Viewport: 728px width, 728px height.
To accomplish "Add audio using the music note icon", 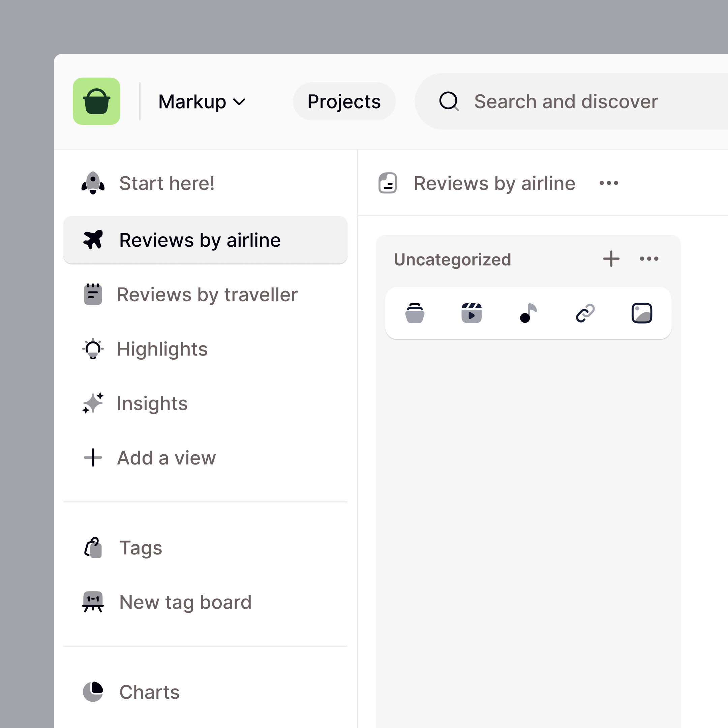I will tap(528, 313).
